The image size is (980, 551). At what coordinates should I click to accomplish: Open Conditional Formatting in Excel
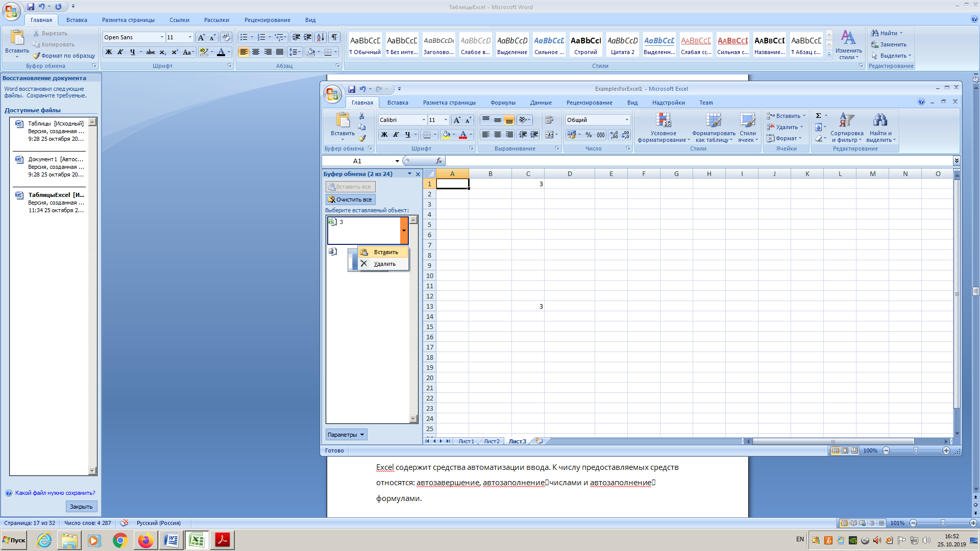tap(663, 128)
